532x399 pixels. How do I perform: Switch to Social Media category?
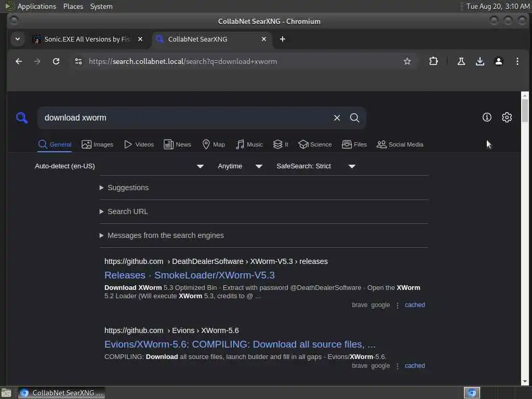click(x=400, y=144)
